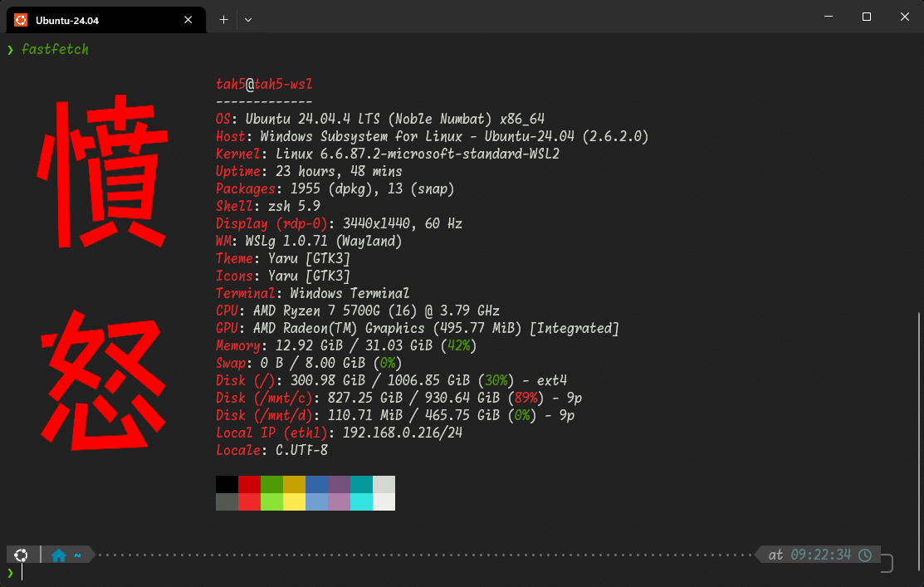Viewport: 924px width, 587px height.
Task: Click the Ubuntu logo in the tab
Action: coord(21,20)
